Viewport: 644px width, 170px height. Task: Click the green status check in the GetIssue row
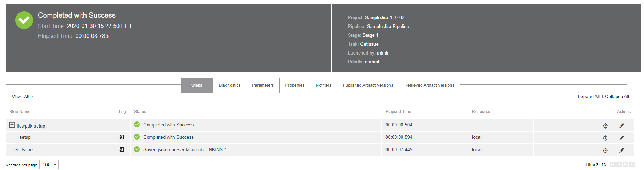[x=137, y=149]
